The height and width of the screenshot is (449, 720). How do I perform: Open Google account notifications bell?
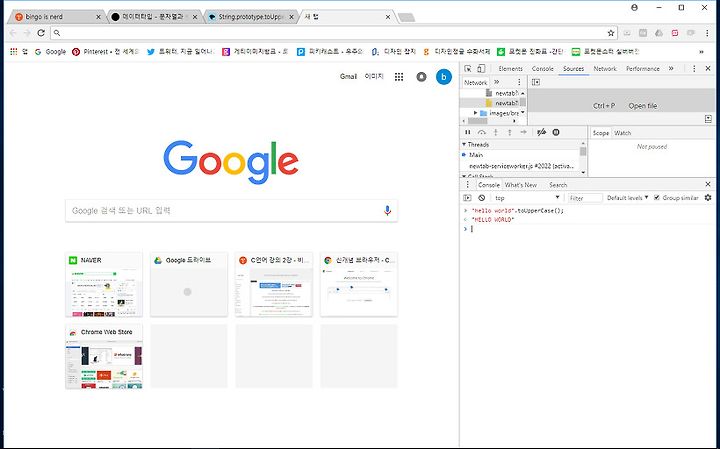pos(421,77)
